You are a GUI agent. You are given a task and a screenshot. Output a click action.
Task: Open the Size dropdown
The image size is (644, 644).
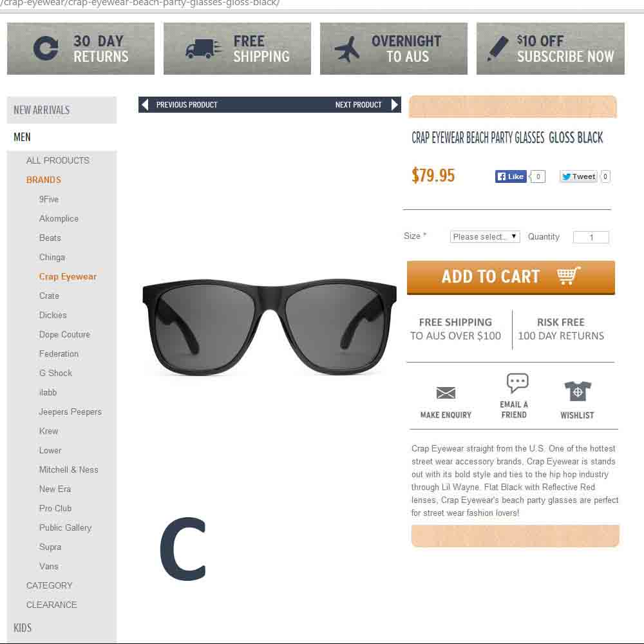pyautogui.click(x=485, y=237)
